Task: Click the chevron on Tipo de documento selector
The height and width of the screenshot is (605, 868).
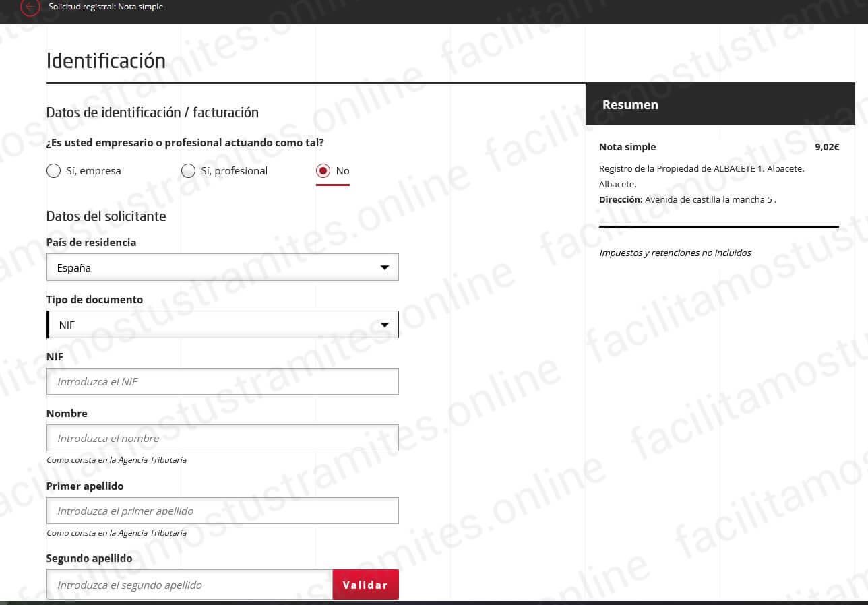Action: tap(385, 324)
